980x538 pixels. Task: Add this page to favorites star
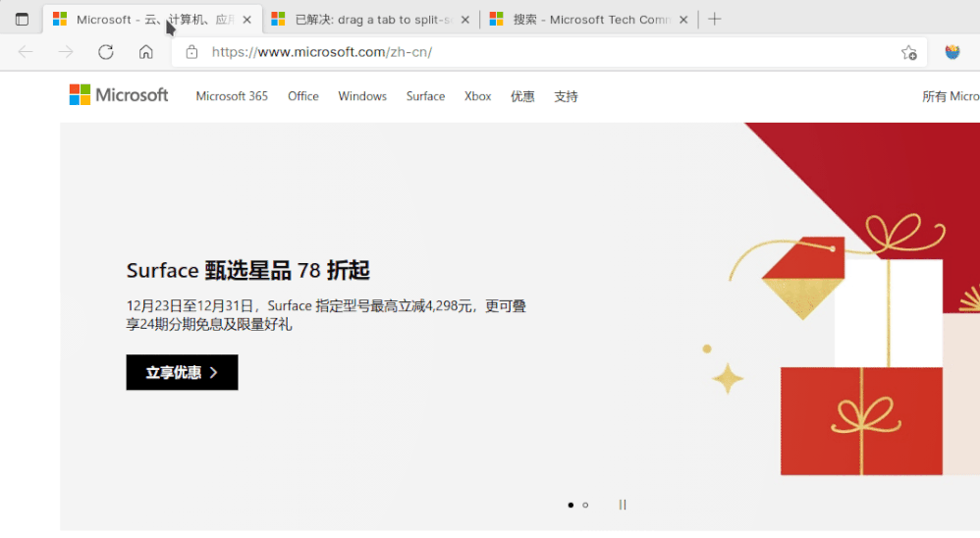908,52
